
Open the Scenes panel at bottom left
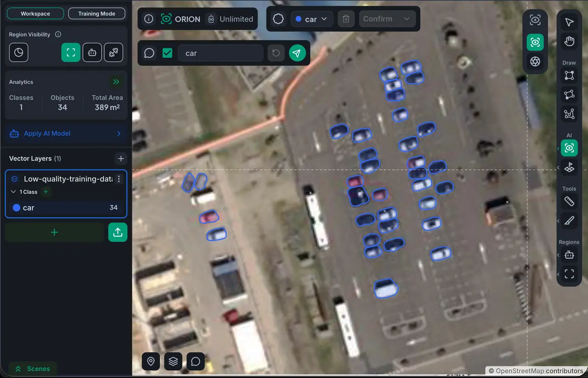33,369
